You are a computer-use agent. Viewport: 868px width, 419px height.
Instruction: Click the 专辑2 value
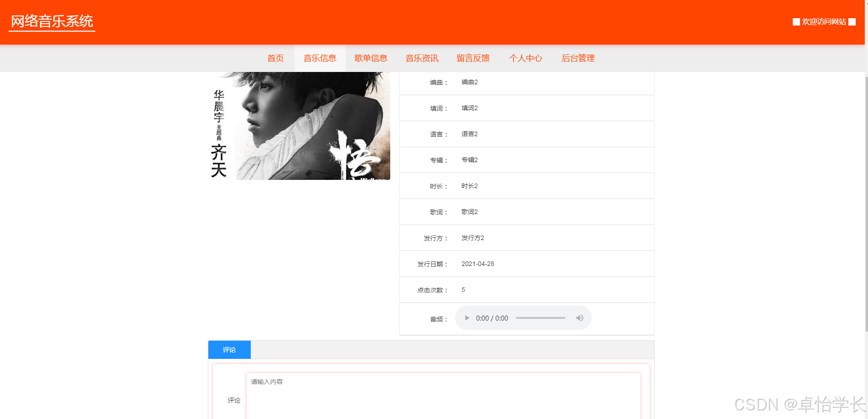(x=470, y=160)
